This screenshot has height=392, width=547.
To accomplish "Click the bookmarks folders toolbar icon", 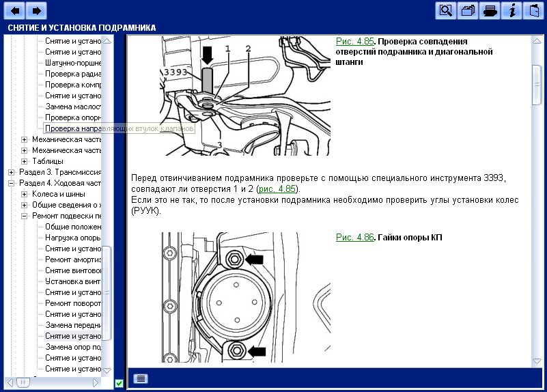I will 468,10.
